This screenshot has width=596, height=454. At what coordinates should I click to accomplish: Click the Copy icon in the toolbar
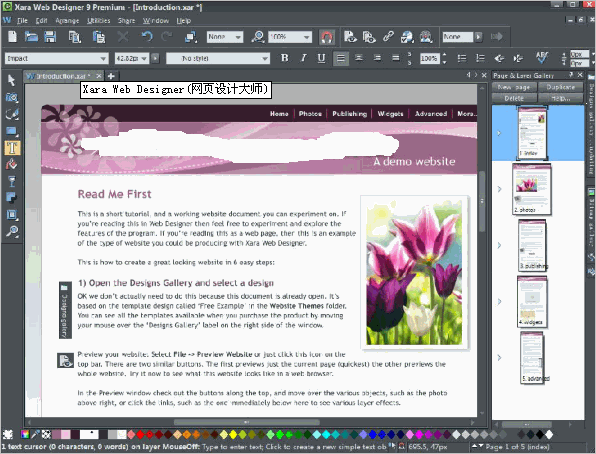coord(74,37)
